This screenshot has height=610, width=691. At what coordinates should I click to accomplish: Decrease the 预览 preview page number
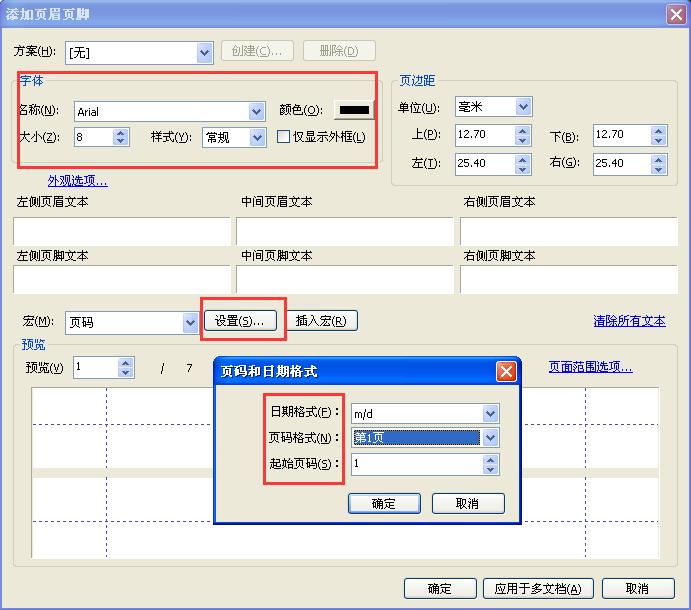(x=126, y=372)
